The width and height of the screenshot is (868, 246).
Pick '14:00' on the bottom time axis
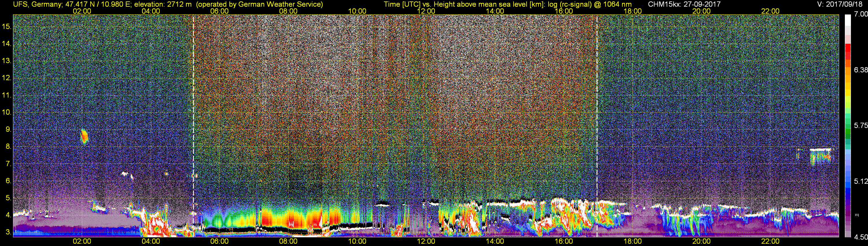click(x=495, y=241)
